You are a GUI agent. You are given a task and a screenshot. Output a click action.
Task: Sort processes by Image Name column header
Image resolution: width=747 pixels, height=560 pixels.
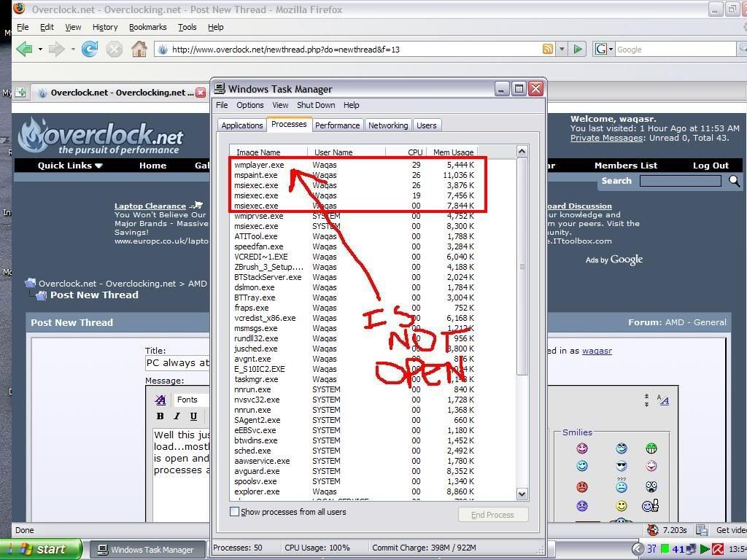pos(268,152)
